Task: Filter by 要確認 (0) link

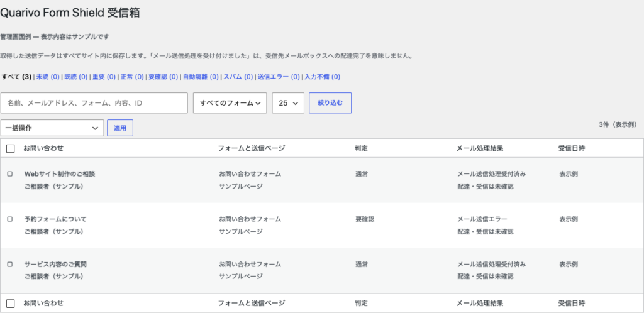Action: coord(163,77)
